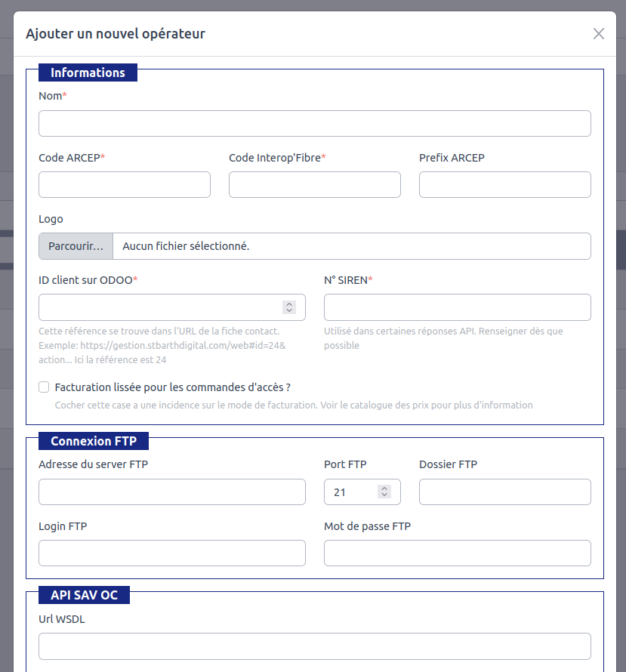Focus the Code ARCEP text box
This screenshot has height=672, width=626.
tap(124, 184)
